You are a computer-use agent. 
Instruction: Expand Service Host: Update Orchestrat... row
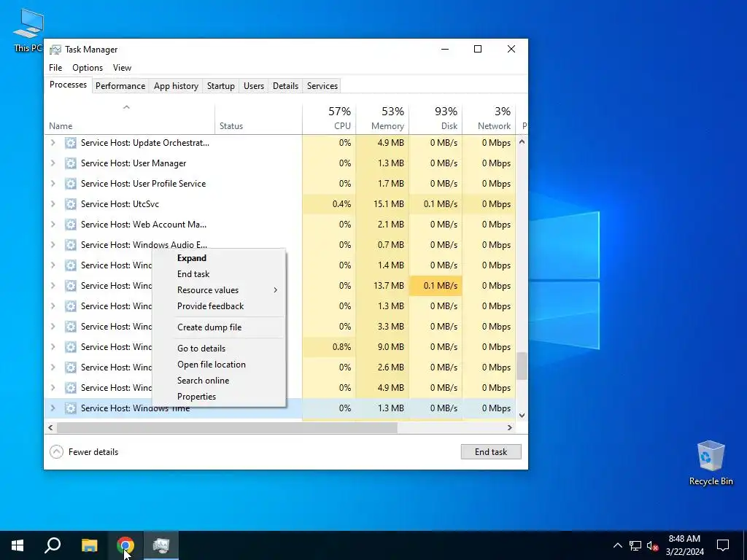tap(53, 143)
